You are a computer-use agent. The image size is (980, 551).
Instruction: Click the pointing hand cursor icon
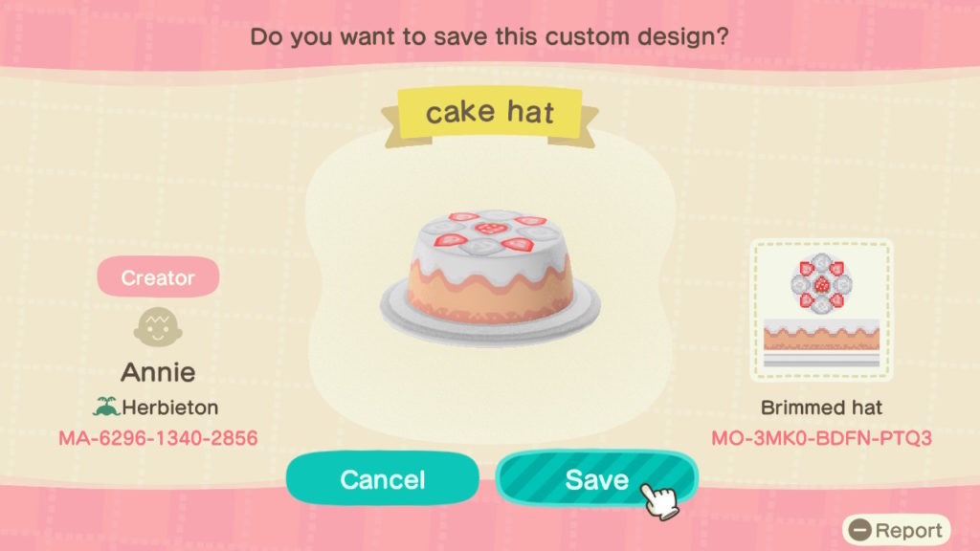[659, 499]
